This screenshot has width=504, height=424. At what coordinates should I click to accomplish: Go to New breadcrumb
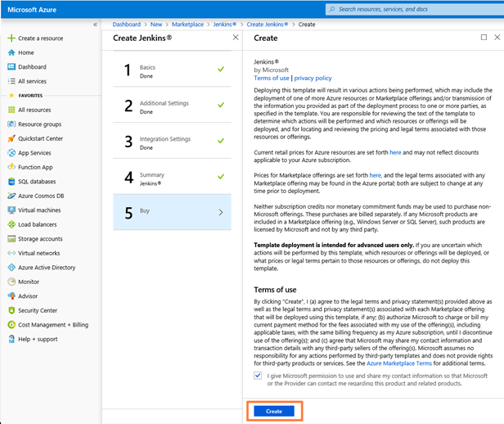(x=156, y=25)
